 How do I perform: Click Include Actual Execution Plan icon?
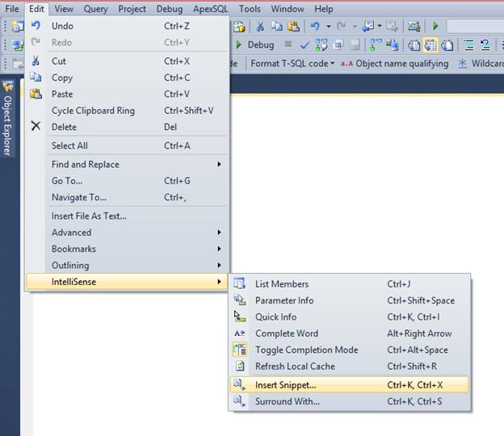(376, 45)
